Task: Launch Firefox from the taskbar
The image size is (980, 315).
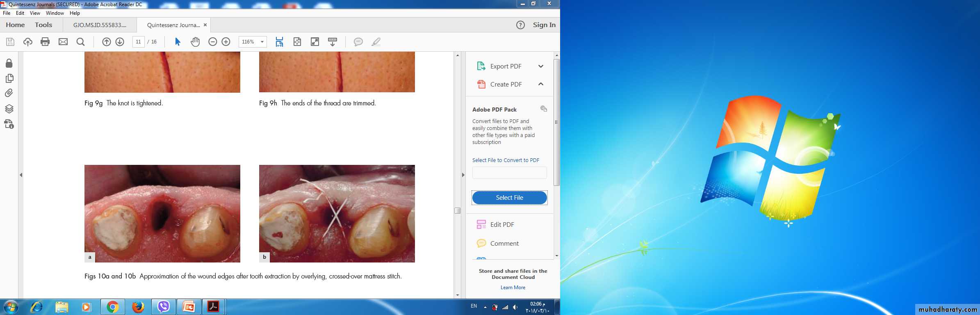Action: coord(138,307)
